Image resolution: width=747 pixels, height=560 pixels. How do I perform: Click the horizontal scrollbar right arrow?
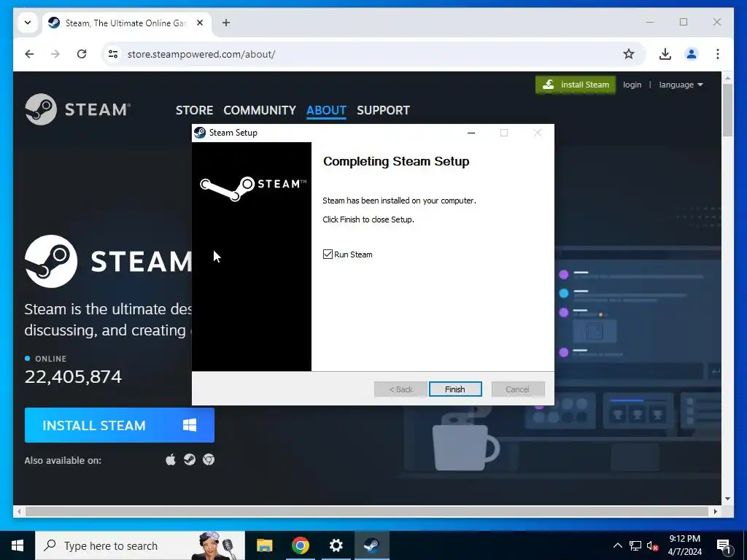716,512
